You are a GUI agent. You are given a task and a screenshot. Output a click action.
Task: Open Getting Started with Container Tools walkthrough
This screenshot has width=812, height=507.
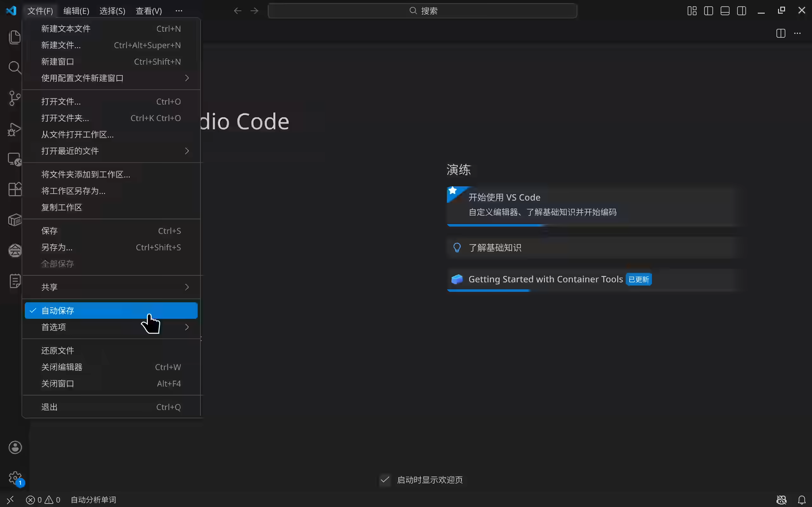point(545,279)
